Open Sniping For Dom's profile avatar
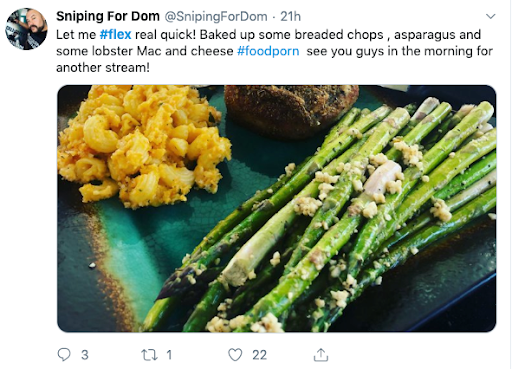 (26, 29)
